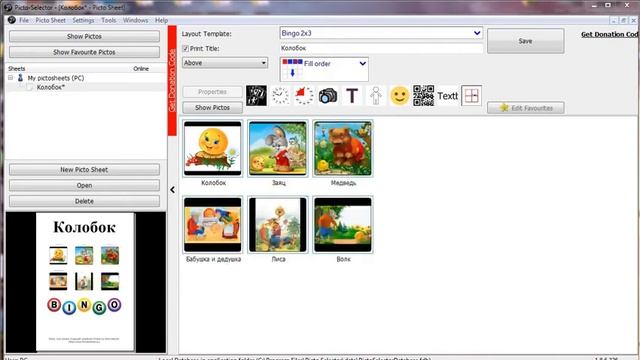Add a QR code picto

(423, 96)
